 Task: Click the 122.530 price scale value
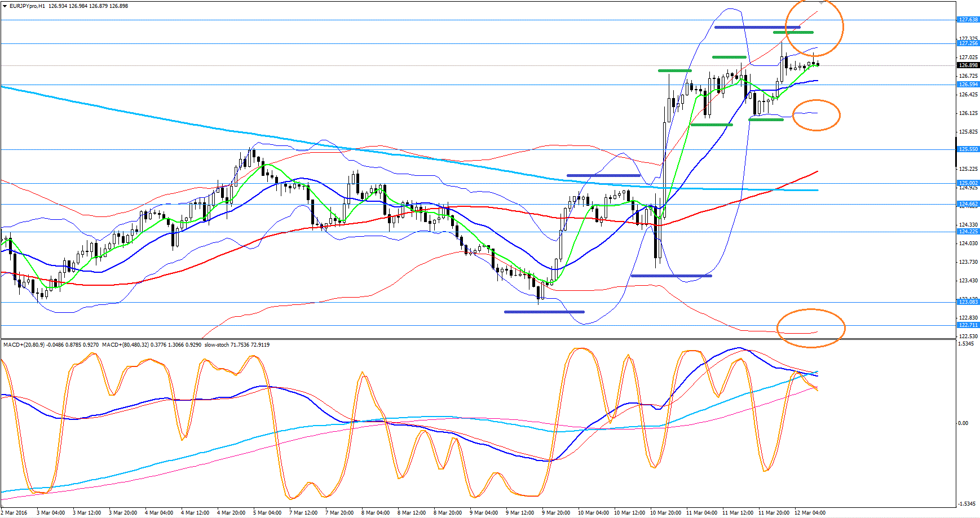[x=968, y=337]
